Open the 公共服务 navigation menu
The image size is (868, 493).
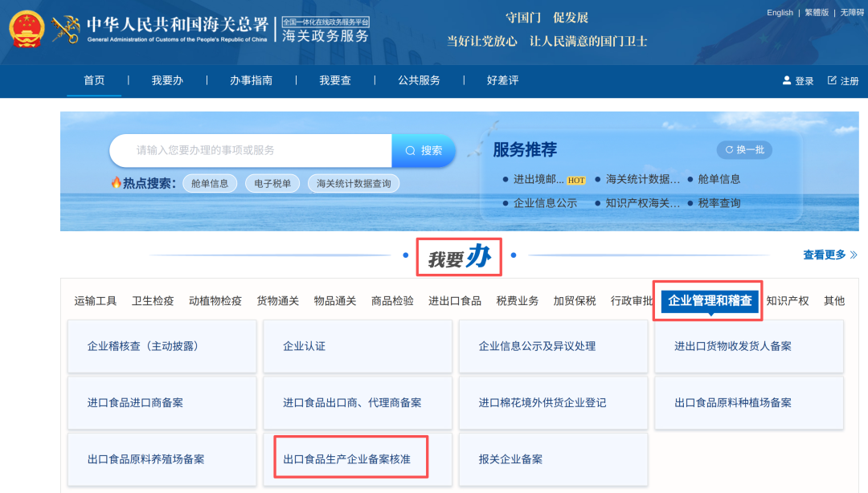click(x=419, y=80)
